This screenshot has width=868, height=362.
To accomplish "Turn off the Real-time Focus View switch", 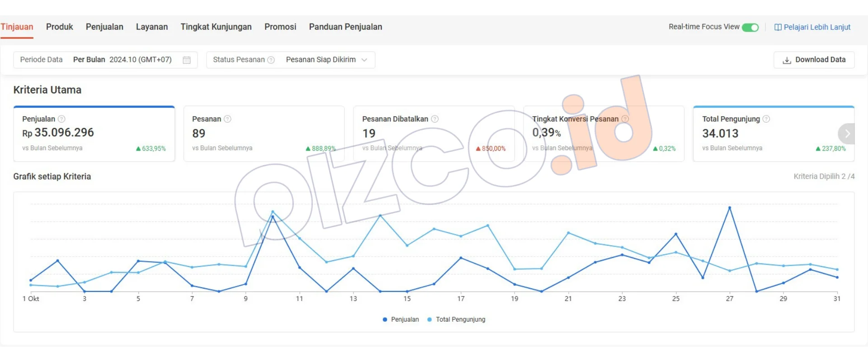I will [750, 27].
